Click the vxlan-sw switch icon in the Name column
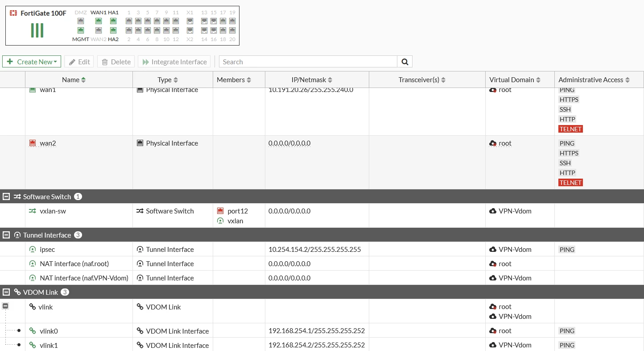644x351 pixels. [x=32, y=211]
